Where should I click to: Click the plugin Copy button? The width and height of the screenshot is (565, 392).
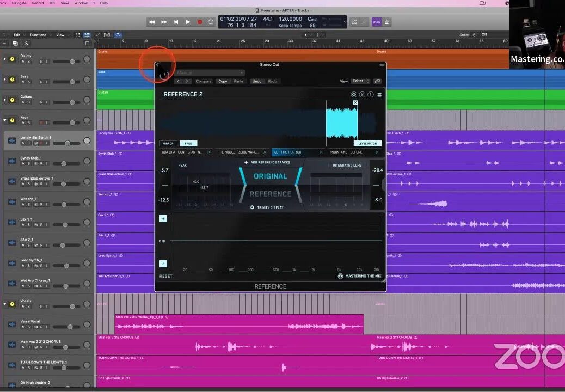tap(223, 81)
